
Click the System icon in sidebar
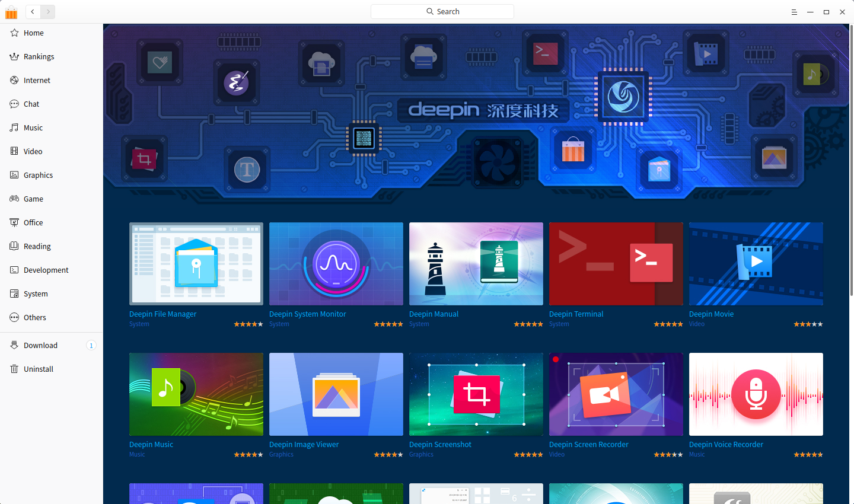pyautogui.click(x=14, y=294)
